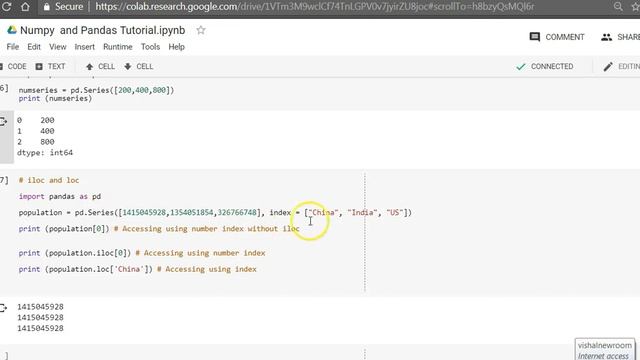
Task: Add a new CODE cell
Action: click(13, 67)
